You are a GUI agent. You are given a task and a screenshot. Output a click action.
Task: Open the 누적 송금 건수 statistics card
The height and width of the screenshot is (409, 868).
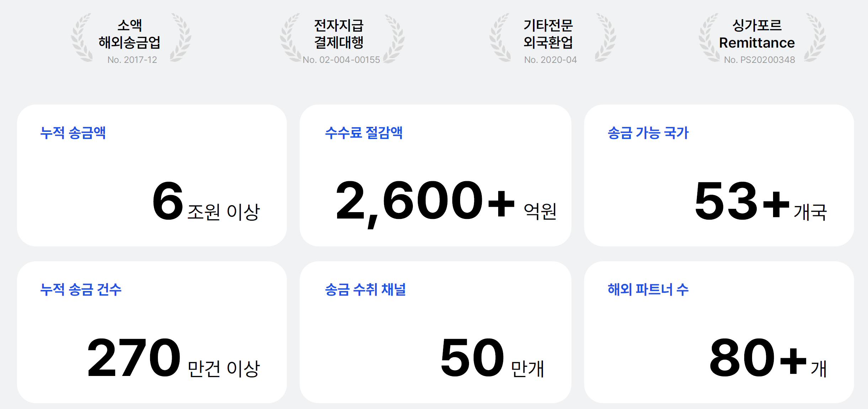pyautogui.click(x=152, y=332)
